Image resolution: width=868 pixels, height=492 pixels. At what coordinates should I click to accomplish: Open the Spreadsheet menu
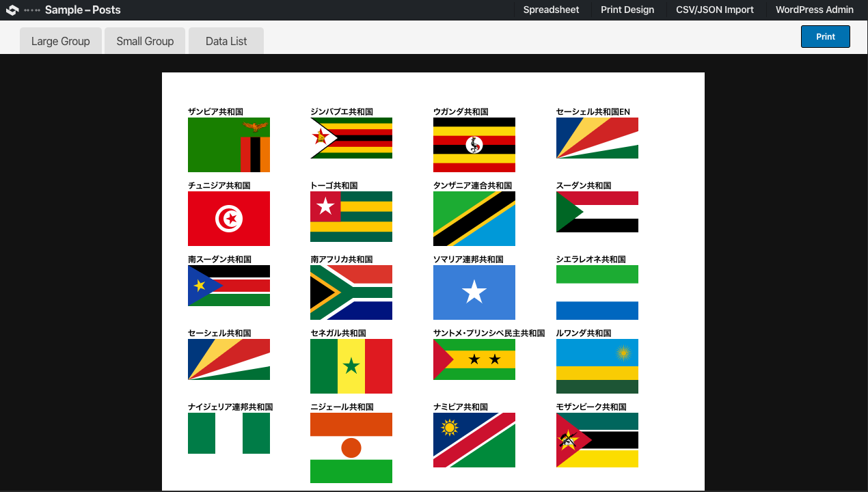[551, 10]
